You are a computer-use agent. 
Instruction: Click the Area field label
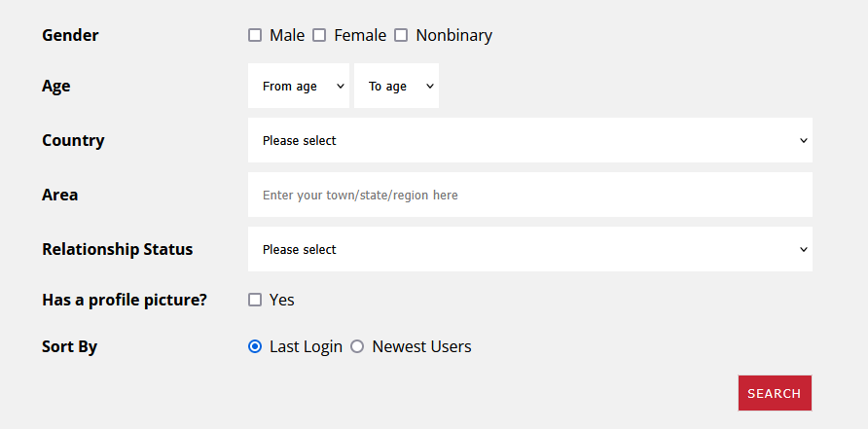(x=59, y=195)
